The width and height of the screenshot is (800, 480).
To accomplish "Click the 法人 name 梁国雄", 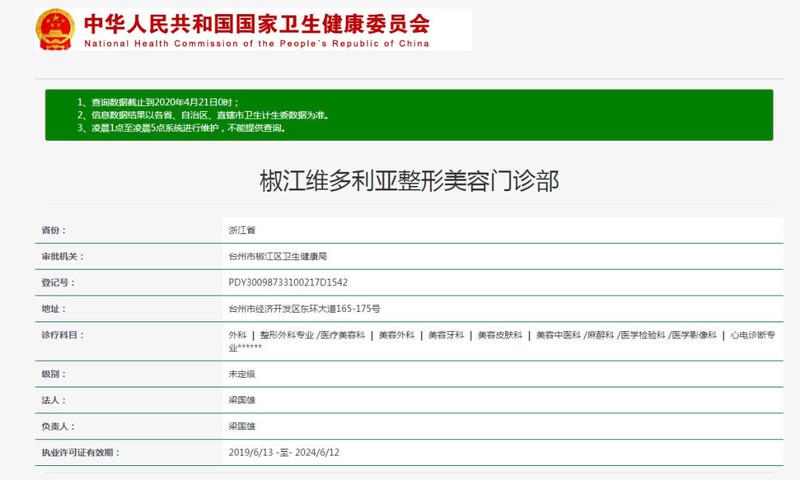I will pos(242,400).
